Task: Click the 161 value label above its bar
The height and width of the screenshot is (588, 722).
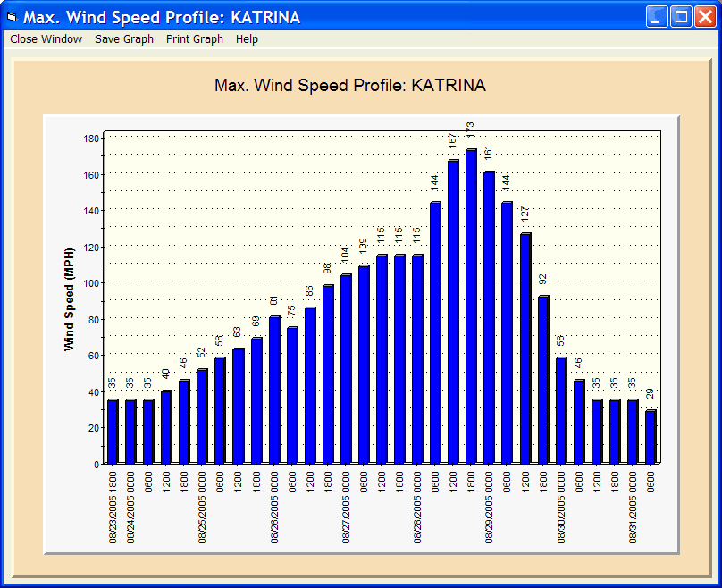Action: [x=489, y=154]
